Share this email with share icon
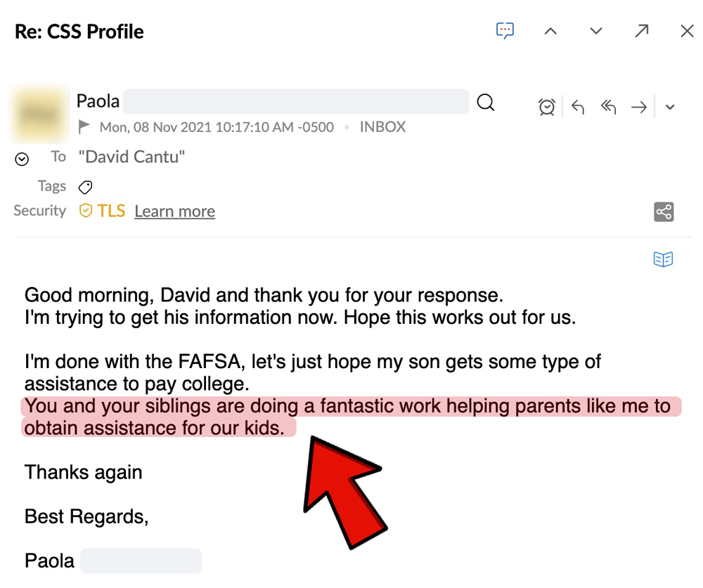The width and height of the screenshot is (703, 588). pos(664,211)
